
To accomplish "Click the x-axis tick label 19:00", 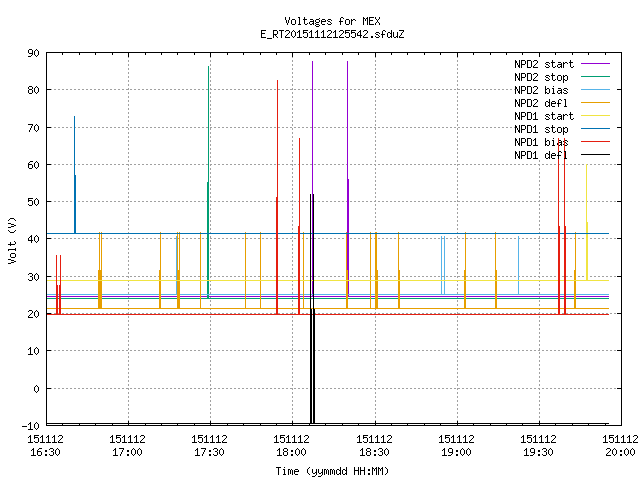I will (456, 452).
